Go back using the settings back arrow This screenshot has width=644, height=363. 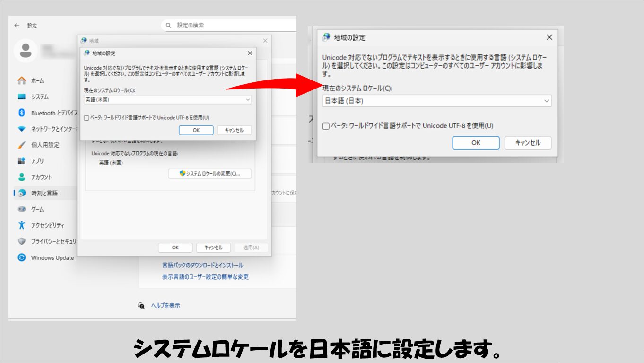17,26
